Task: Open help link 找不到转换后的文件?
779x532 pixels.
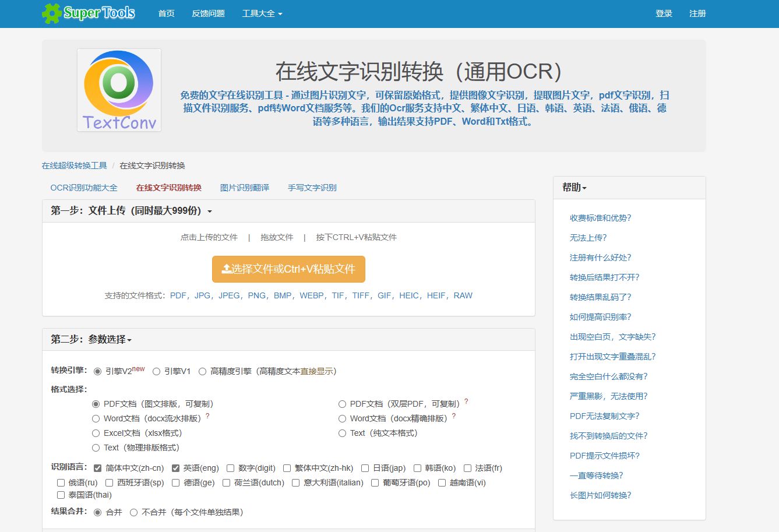Action: click(x=609, y=436)
